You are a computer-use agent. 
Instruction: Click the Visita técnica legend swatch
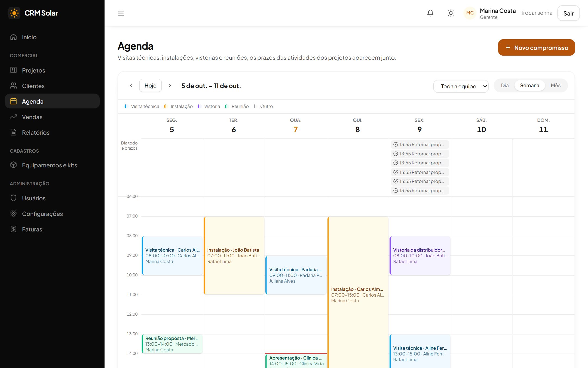tap(126, 106)
